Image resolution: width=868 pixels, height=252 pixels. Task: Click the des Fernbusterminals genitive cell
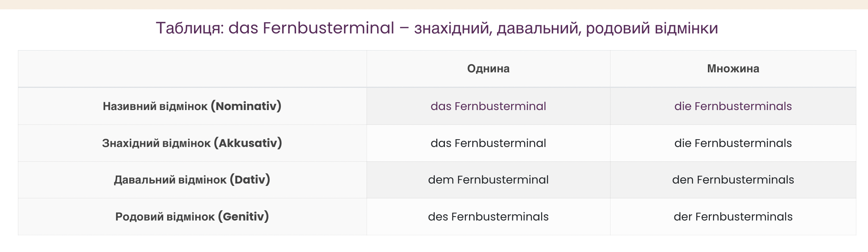[x=488, y=217]
